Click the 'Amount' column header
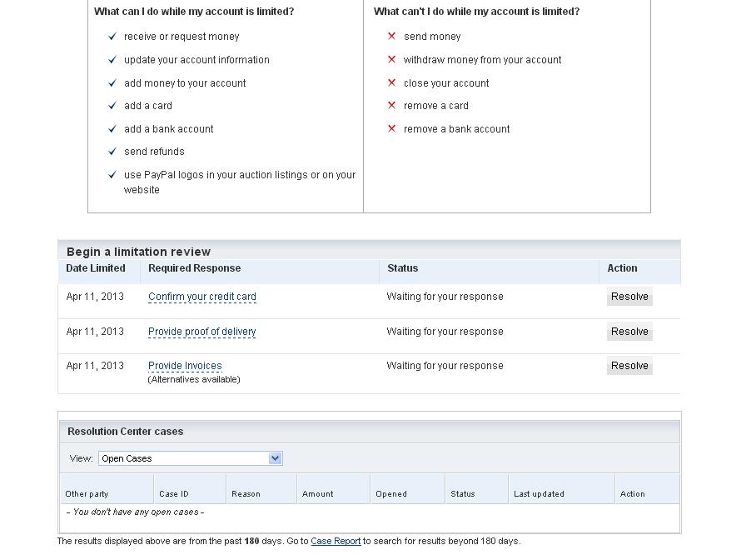This screenshot has width=756, height=555. point(317,494)
